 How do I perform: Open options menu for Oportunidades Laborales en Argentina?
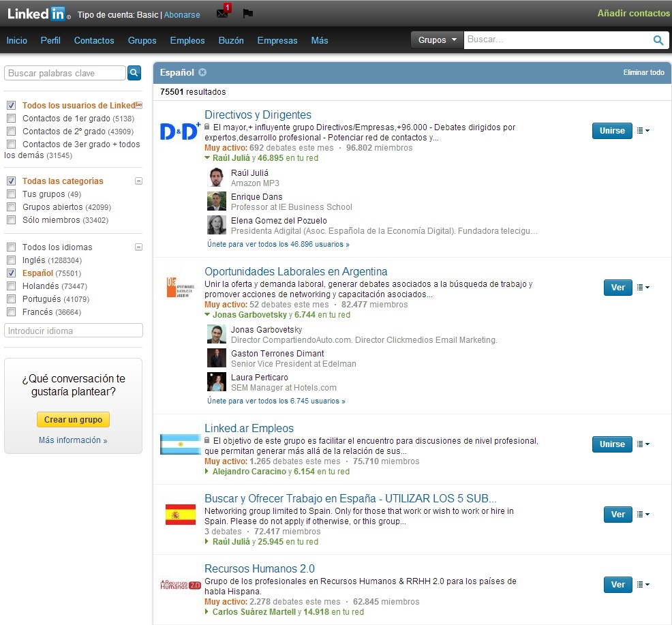643,287
